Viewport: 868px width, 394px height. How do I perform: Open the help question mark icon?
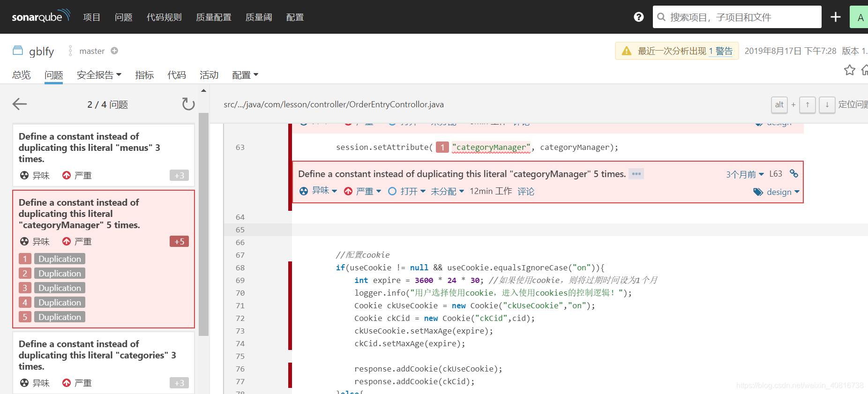[x=638, y=17]
